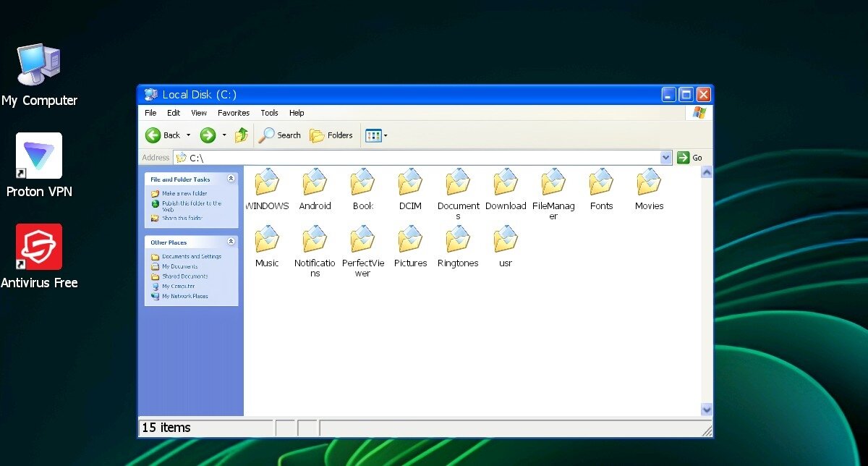Expand the Back history dropdown arrow
The image size is (868, 466).
[x=189, y=135]
